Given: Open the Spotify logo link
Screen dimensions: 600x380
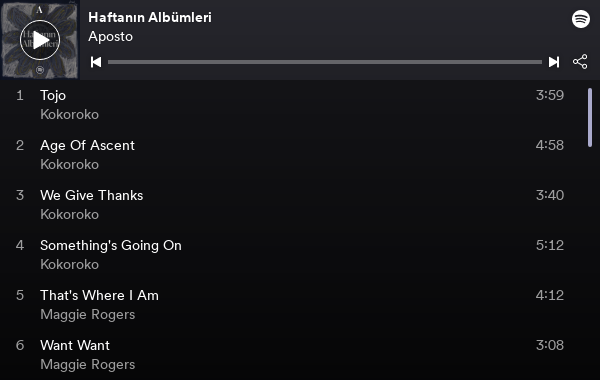Looking at the screenshot, I should pos(581,19).
